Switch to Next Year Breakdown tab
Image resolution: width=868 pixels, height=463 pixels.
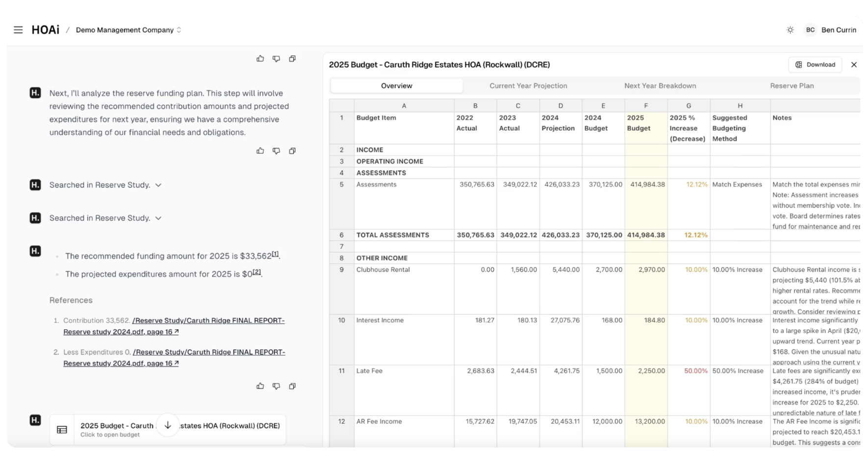660,86
